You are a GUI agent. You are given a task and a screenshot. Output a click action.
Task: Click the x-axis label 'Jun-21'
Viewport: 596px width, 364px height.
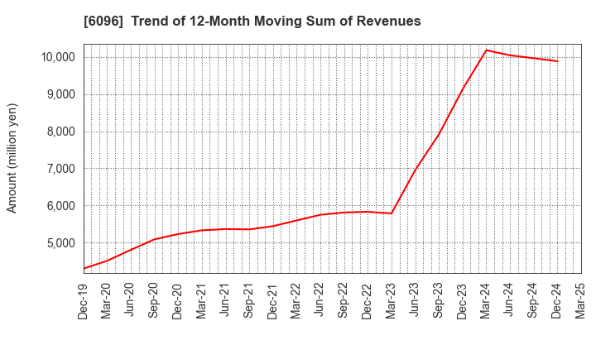click(224, 299)
